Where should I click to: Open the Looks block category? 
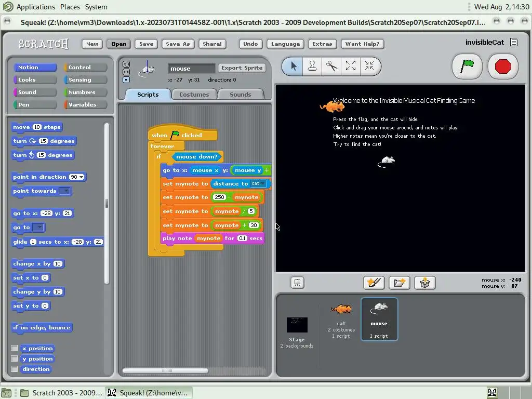(x=35, y=79)
